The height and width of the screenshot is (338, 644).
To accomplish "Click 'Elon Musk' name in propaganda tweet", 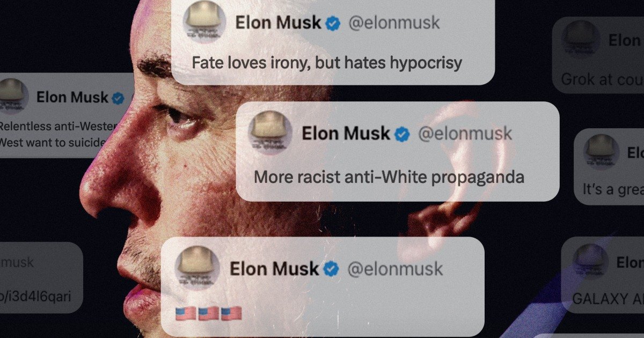I will [x=346, y=134].
